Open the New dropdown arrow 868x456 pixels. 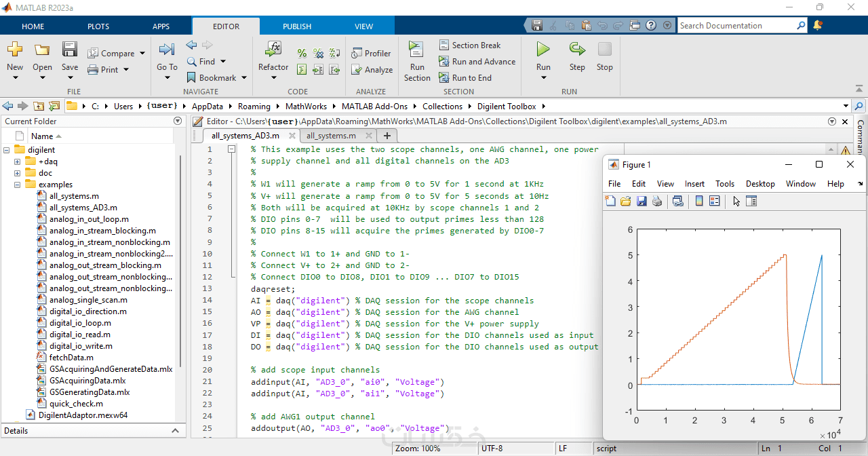pos(15,77)
